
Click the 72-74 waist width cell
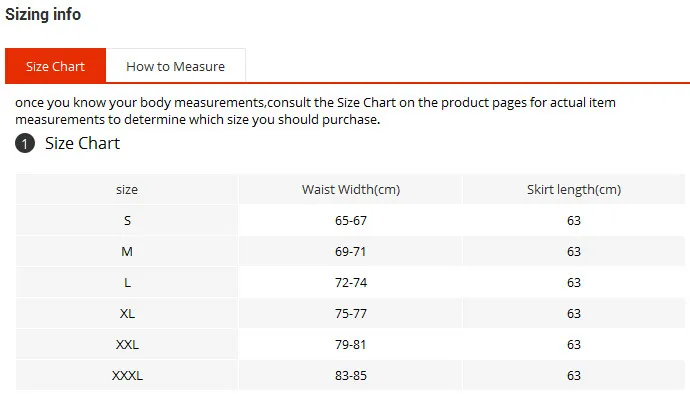click(351, 282)
